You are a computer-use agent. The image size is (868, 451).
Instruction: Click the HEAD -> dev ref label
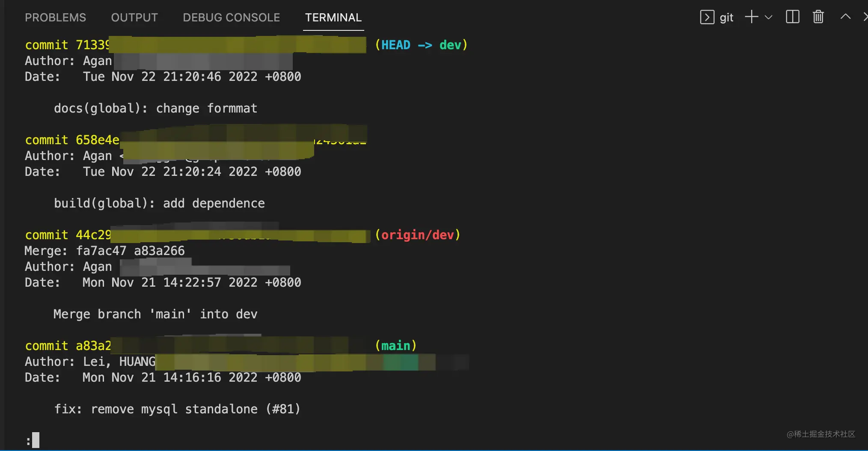point(421,45)
